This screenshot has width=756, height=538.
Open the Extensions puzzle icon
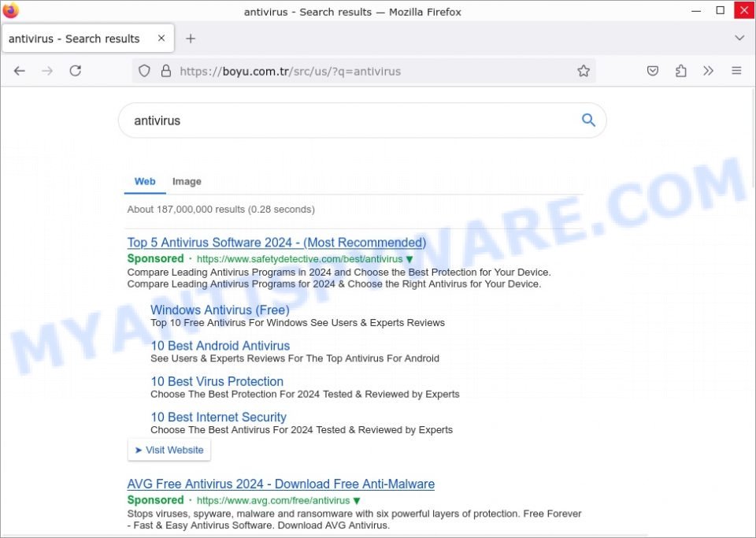(680, 72)
